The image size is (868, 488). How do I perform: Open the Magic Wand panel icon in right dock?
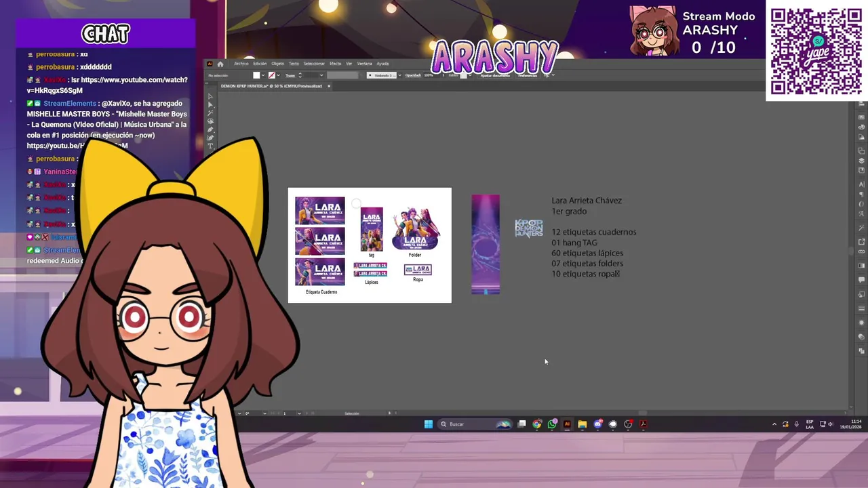(x=861, y=228)
